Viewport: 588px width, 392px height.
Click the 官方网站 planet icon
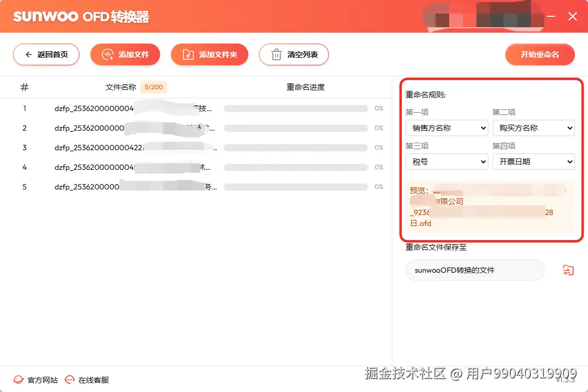(19, 379)
